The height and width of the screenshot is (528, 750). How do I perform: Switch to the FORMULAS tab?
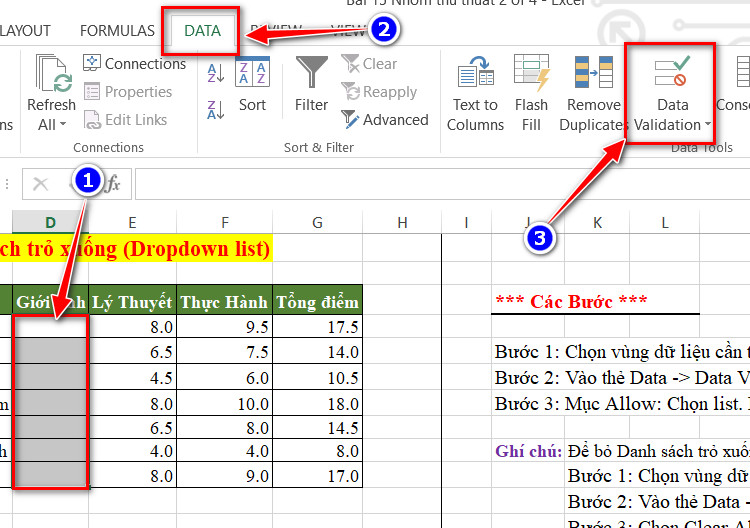[x=117, y=31]
